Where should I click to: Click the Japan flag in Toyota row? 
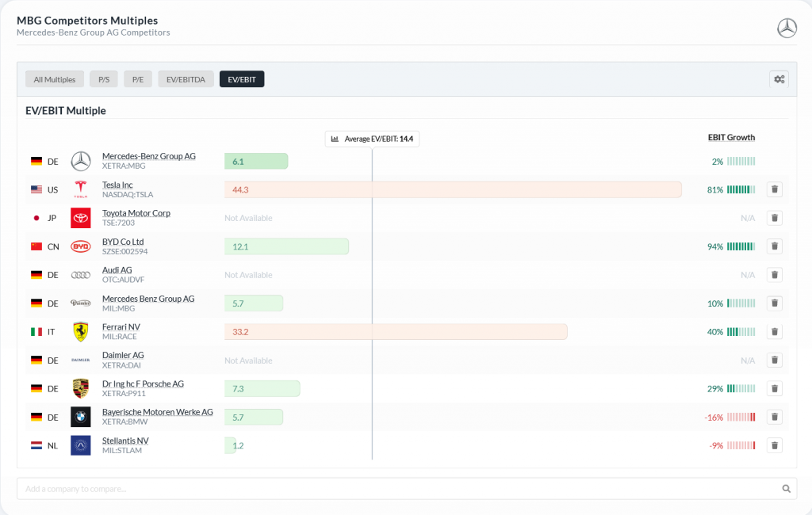pos(36,218)
